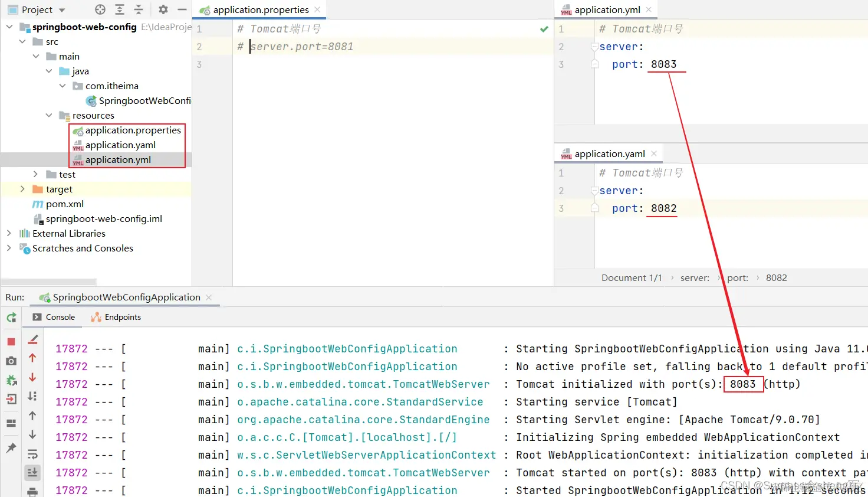Take a thread dump with camera icon

pos(11,361)
